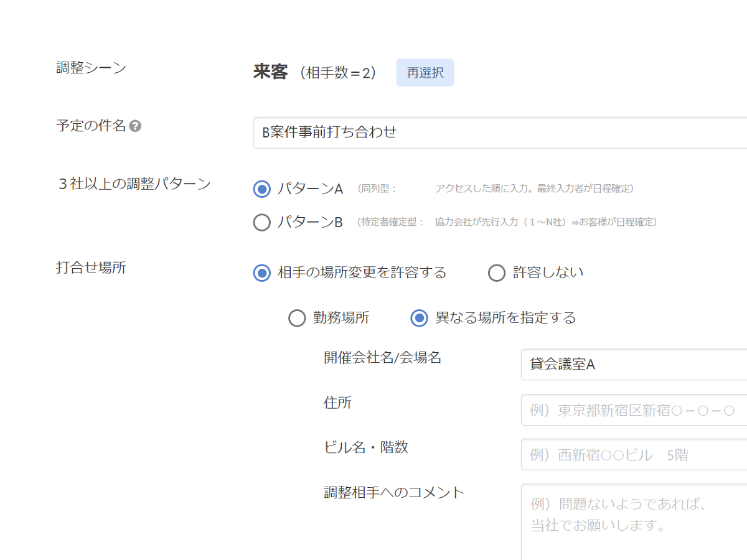This screenshot has height=560, width=747.
Task: Click the 予定の件名 label text
Action: [91, 126]
